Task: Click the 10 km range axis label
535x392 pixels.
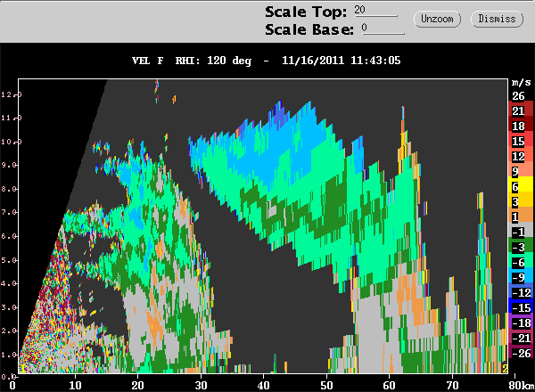Action: (75, 385)
